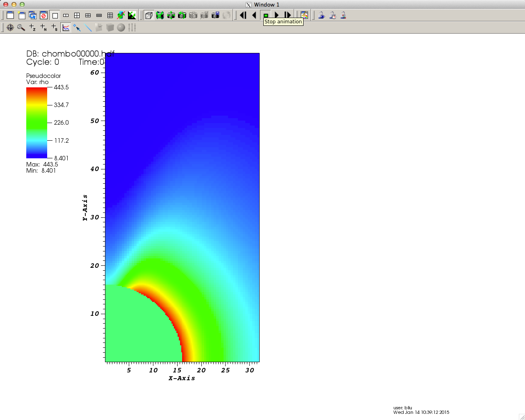525x420 pixels.
Task: Undo the last view change
Action: coord(182,15)
